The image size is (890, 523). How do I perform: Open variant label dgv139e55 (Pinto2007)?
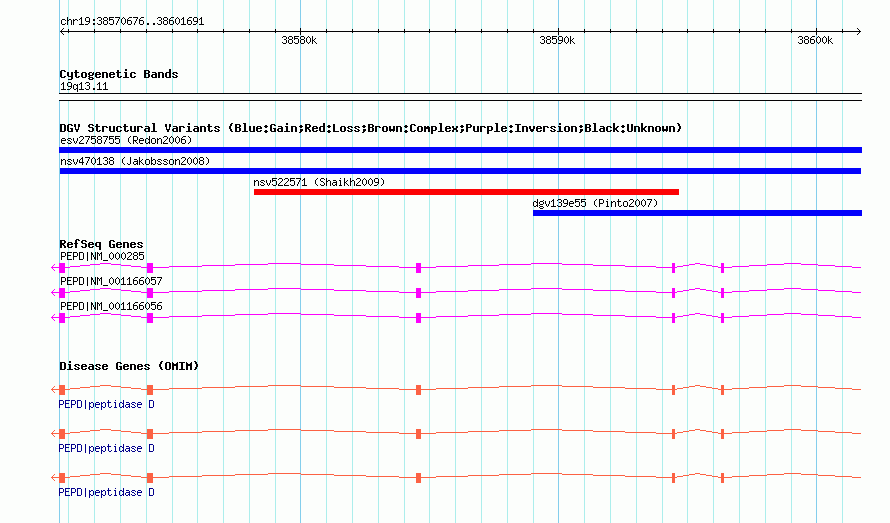595,203
